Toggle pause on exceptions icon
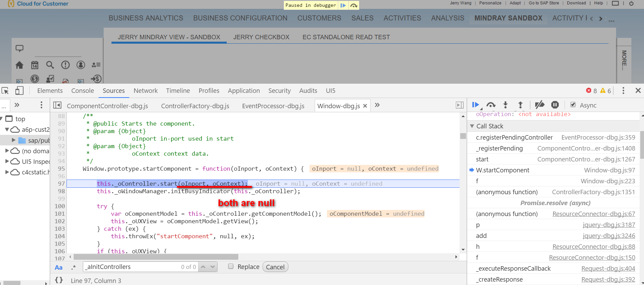 tap(555, 105)
